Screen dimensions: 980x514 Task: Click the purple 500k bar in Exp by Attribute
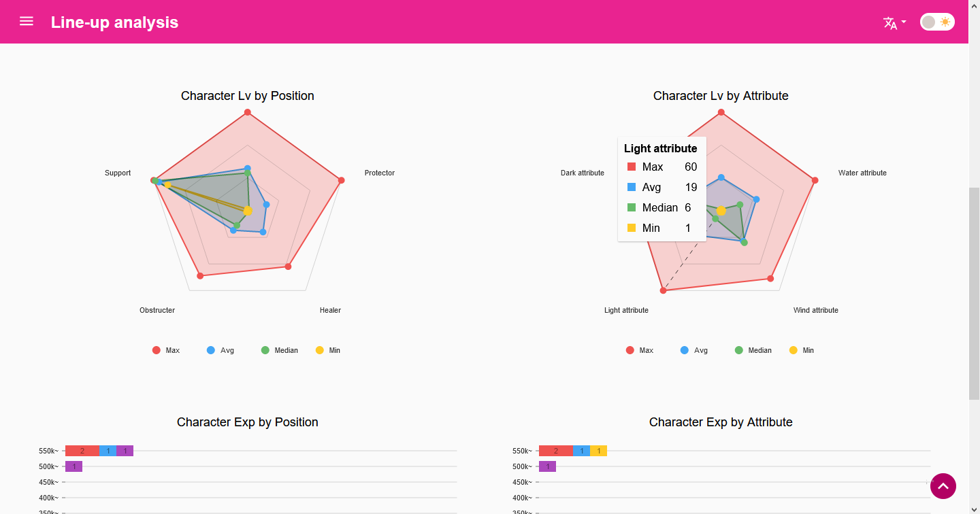[547, 466]
